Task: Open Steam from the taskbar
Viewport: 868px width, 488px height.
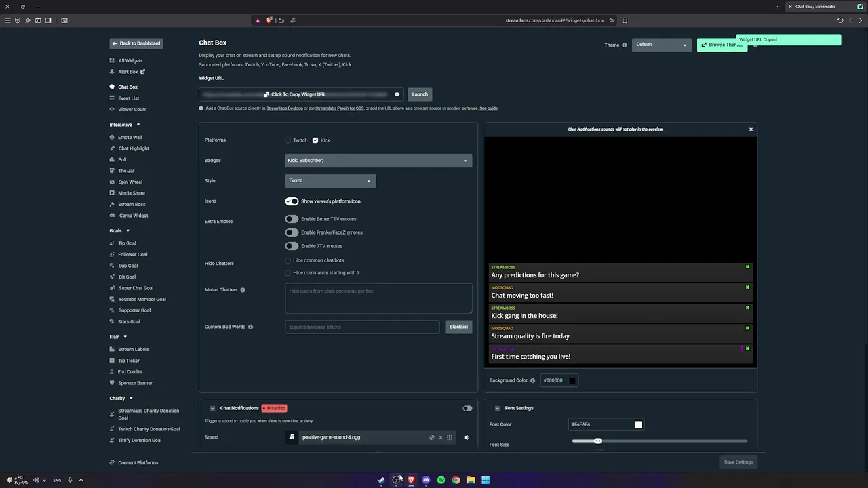Action: pos(381,480)
